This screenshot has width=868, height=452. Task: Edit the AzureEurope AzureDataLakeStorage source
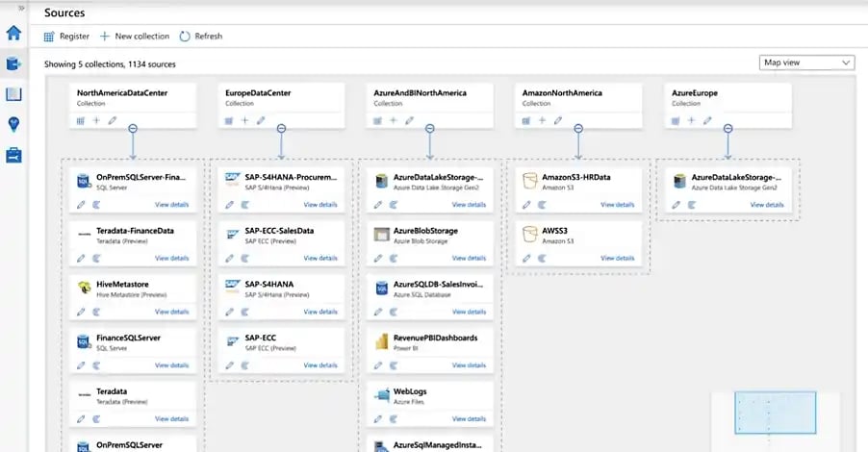(x=676, y=205)
